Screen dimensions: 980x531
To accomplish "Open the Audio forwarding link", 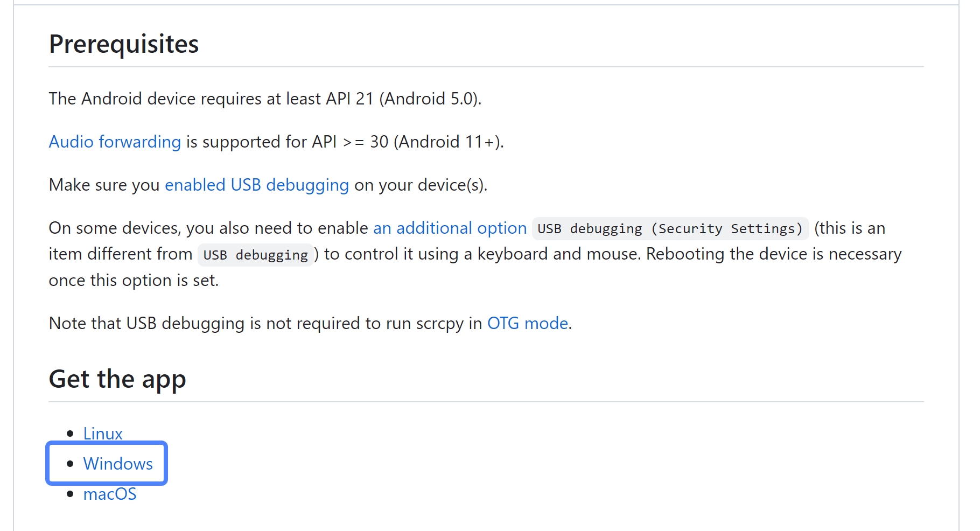I will tap(114, 142).
